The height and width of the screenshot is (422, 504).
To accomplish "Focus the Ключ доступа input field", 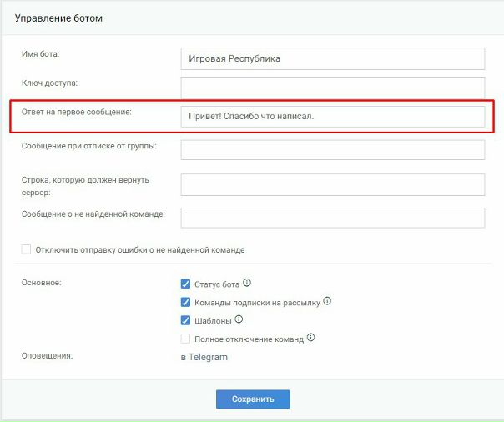I will coord(332,88).
